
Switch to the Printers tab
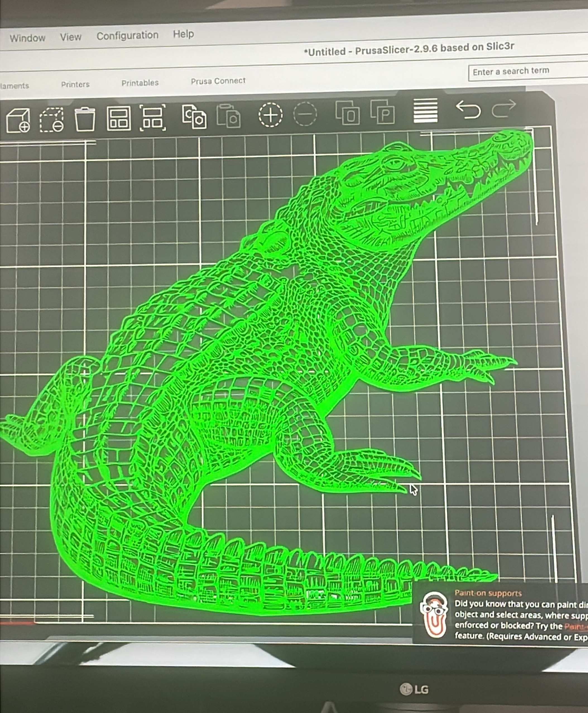tap(75, 84)
